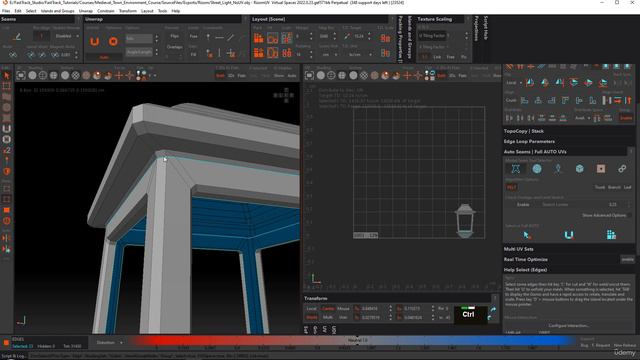This screenshot has width=640, height=360.
Task: Click the orange gizmo crosshair icon in 3D viewport toolbar
Action: tap(119, 75)
